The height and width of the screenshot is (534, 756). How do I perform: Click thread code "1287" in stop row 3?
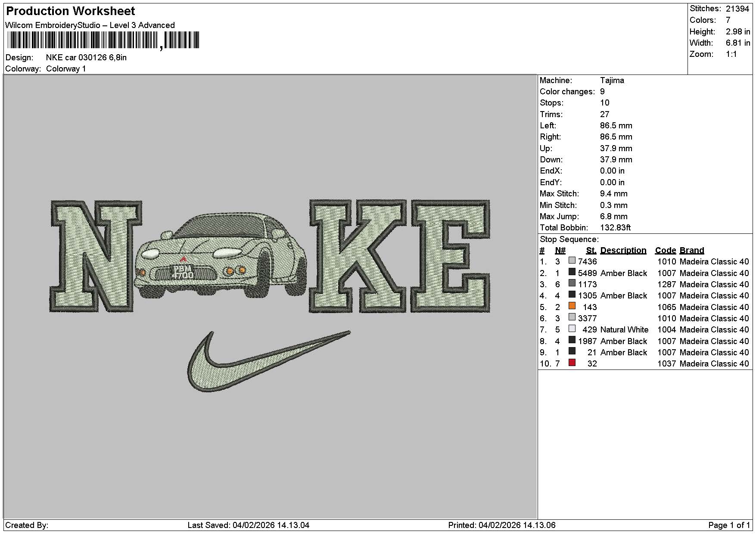click(667, 285)
